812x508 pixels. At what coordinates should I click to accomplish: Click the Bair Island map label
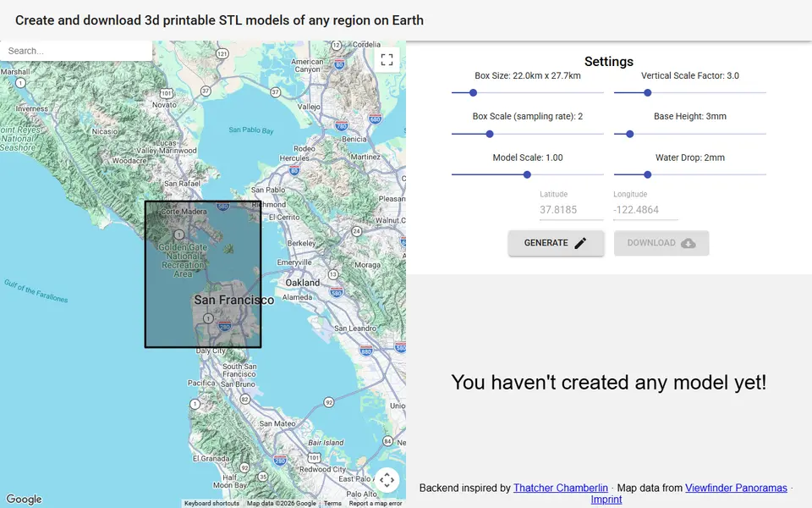326,443
